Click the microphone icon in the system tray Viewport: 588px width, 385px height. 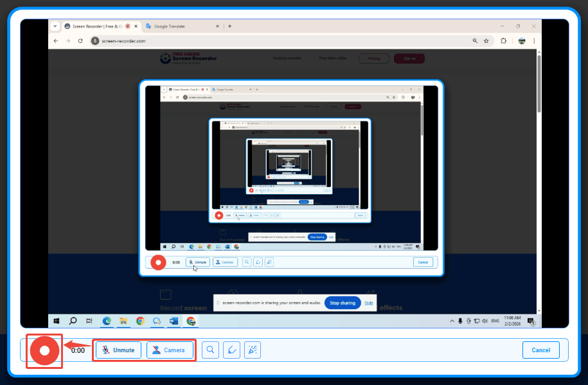460,320
